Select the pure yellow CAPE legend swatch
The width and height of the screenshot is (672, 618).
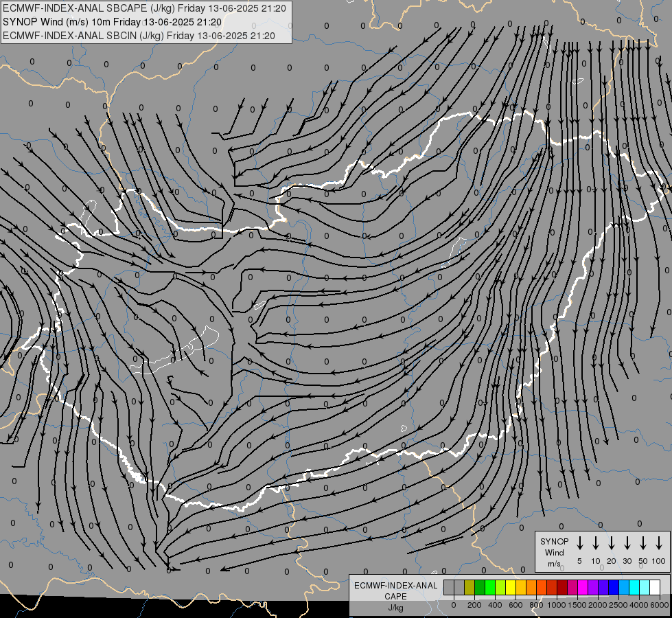click(511, 587)
